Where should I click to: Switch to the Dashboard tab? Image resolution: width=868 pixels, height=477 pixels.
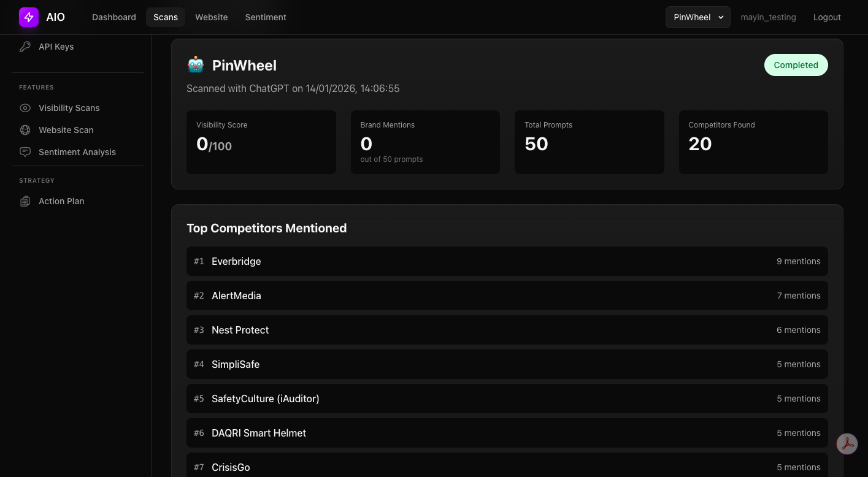pos(113,17)
